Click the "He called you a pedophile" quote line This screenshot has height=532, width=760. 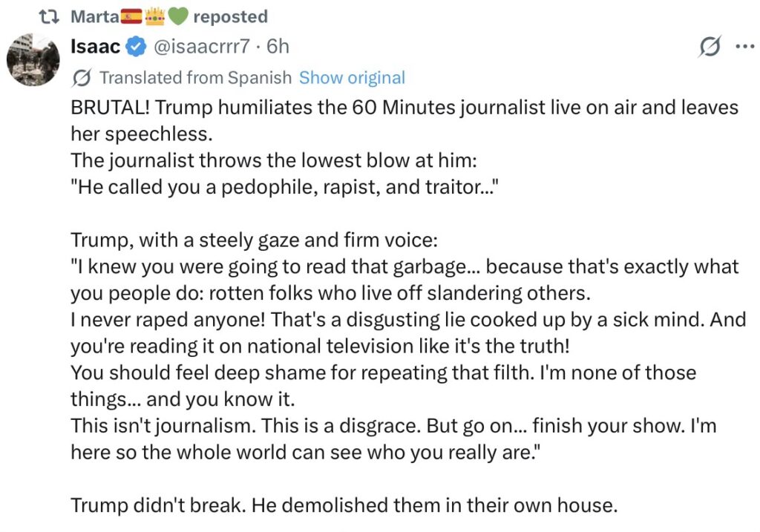[x=283, y=187]
